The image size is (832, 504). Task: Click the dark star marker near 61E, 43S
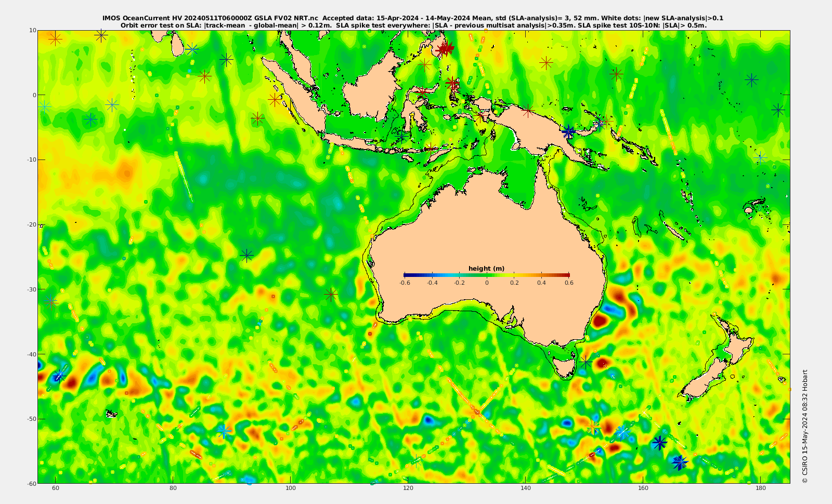59,375
